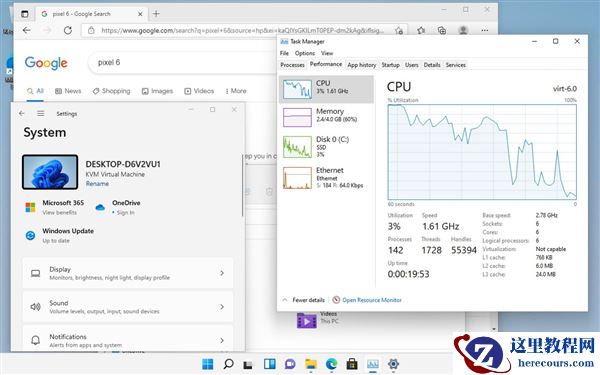Open Task Manager taskbar icon
Screen dimensions: 600x375
coord(373,364)
